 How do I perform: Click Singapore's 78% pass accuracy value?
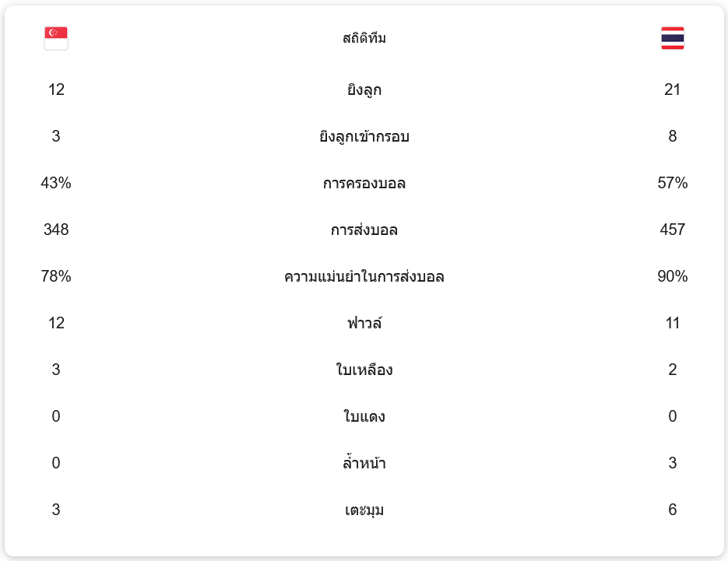(56, 276)
